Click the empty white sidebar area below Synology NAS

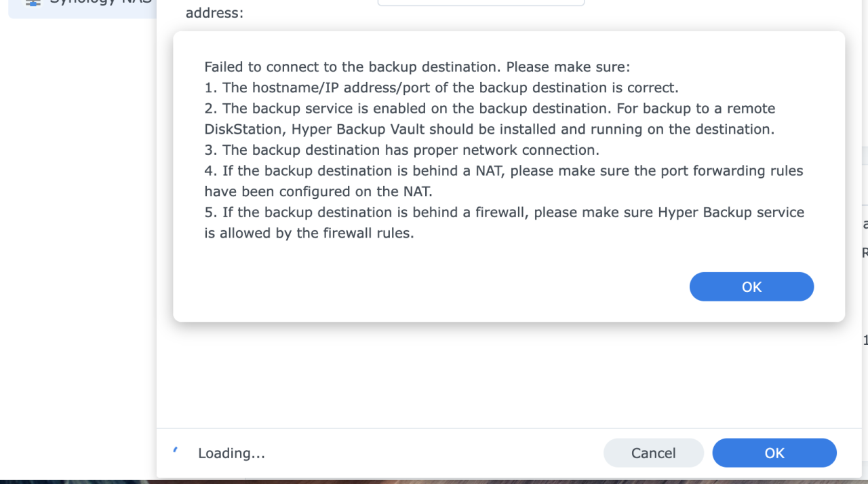click(78, 244)
